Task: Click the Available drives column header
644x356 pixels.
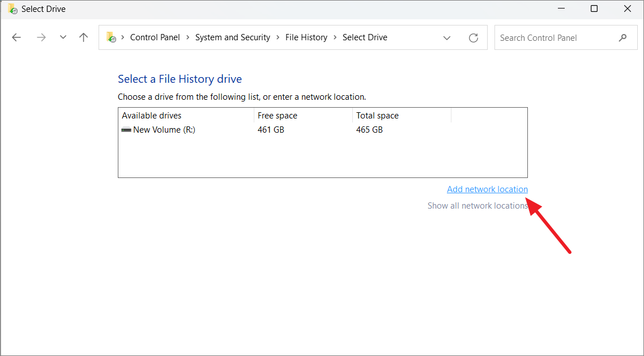Action: coord(151,115)
